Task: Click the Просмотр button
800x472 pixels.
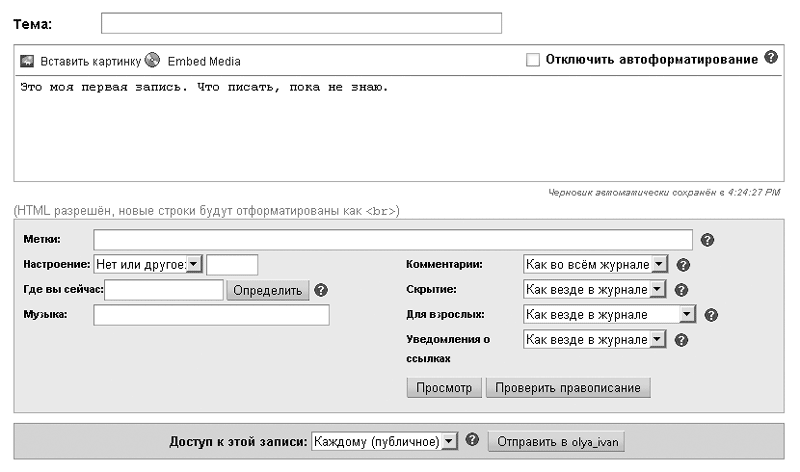Action: 444,388
